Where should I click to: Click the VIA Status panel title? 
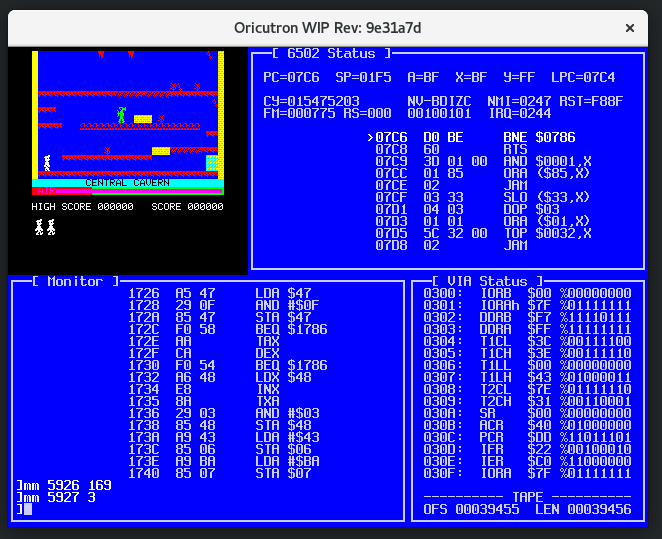click(x=488, y=281)
